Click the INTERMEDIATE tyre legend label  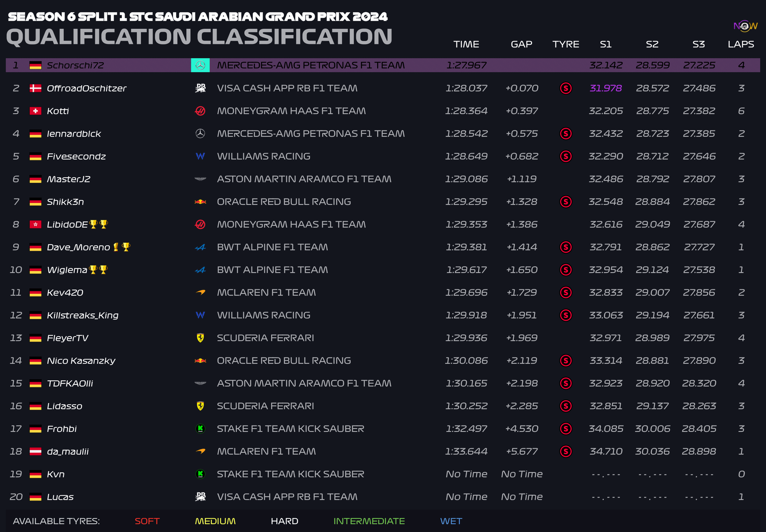369,521
